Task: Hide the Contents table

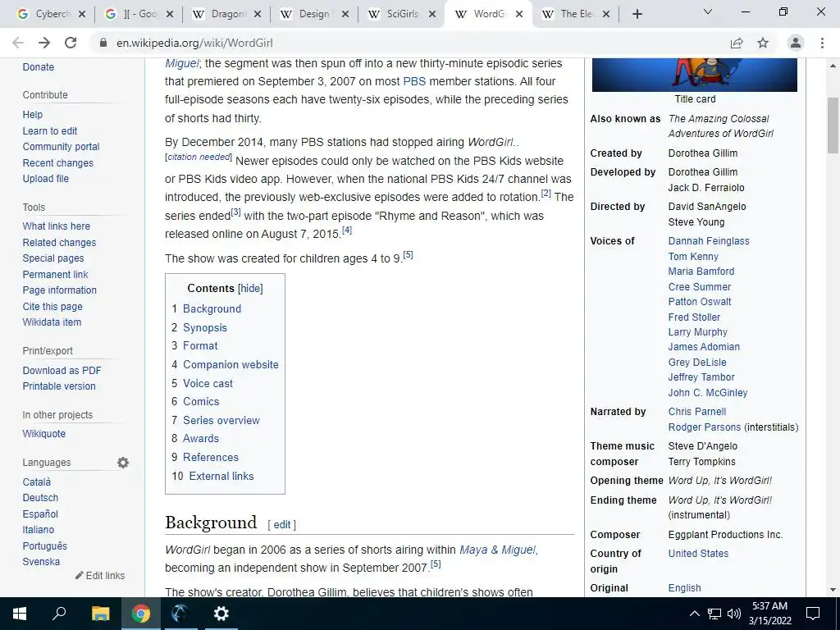Action: [250, 288]
